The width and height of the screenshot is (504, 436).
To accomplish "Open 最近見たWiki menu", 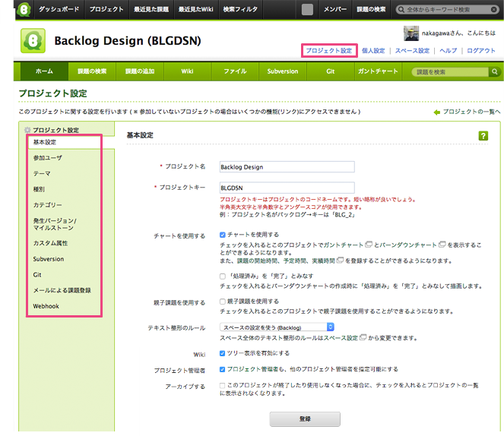I will (196, 9).
